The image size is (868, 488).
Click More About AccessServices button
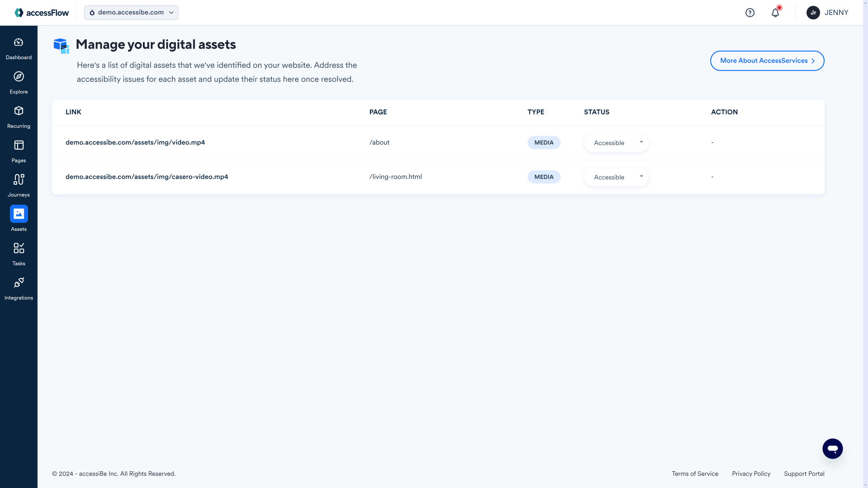click(767, 60)
